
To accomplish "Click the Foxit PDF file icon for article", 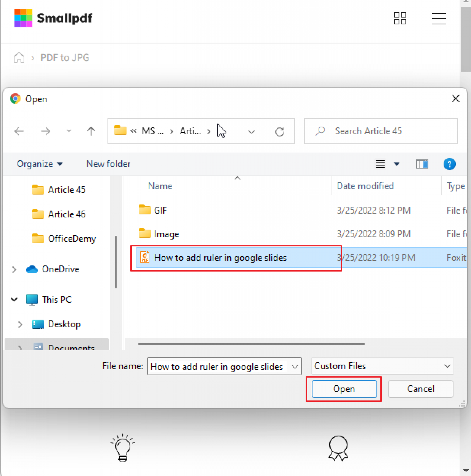I will click(x=145, y=258).
